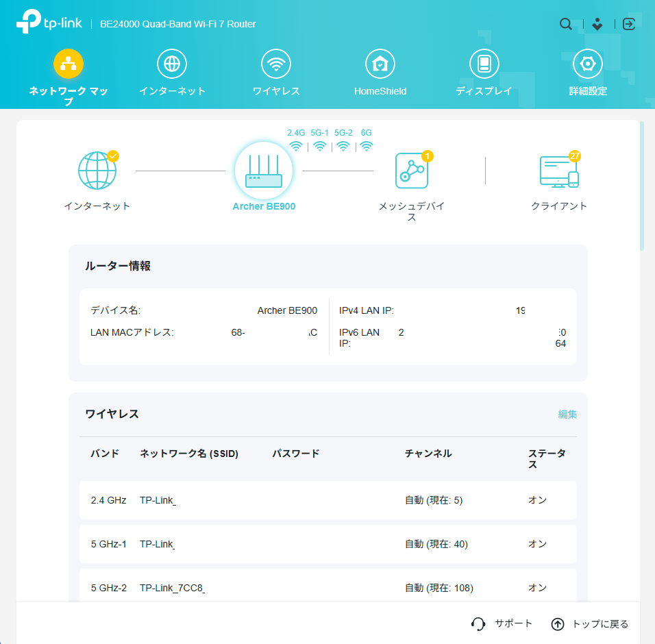This screenshot has height=644, width=655.
Task: Click the チャンネル column header
Action: click(x=428, y=454)
